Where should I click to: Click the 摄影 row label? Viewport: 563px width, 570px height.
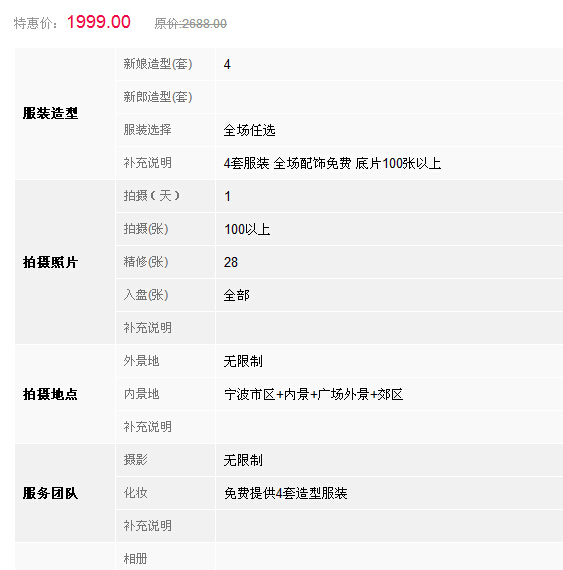(x=135, y=460)
